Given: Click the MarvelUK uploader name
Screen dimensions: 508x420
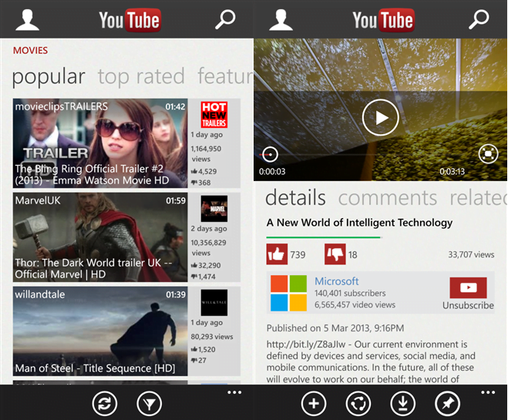Looking at the screenshot, I should tap(38, 200).
